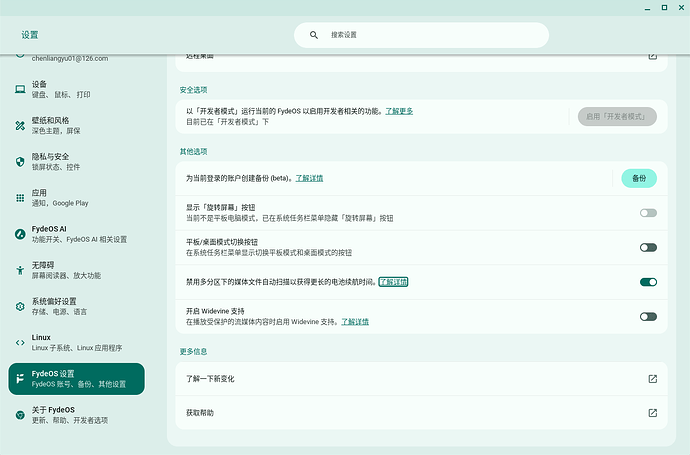Image resolution: width=690 pixels, height=455 pixels.
Task: Click the FydeOS logo icon in the selected item
Action: coord(20,379)
